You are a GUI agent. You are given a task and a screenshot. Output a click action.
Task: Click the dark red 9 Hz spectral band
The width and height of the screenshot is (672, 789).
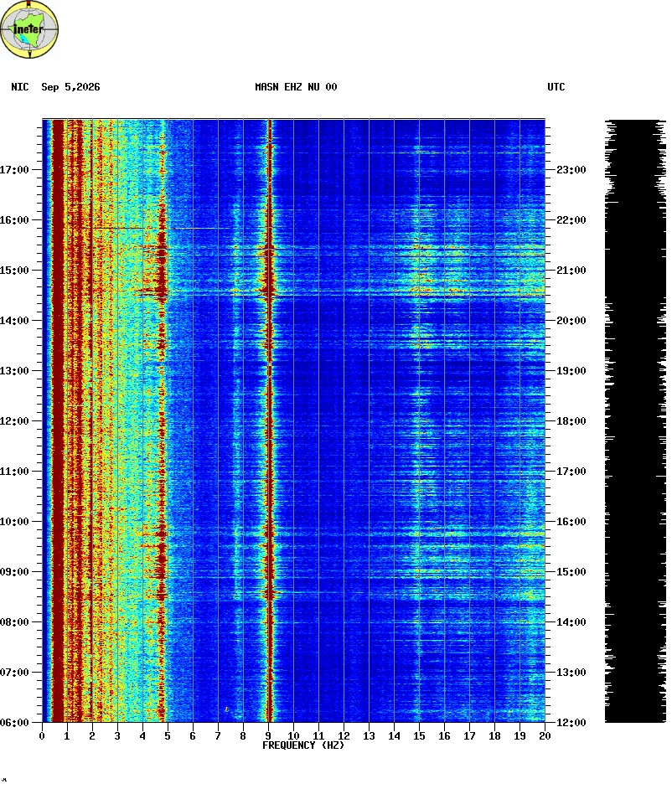coord(269,421)
